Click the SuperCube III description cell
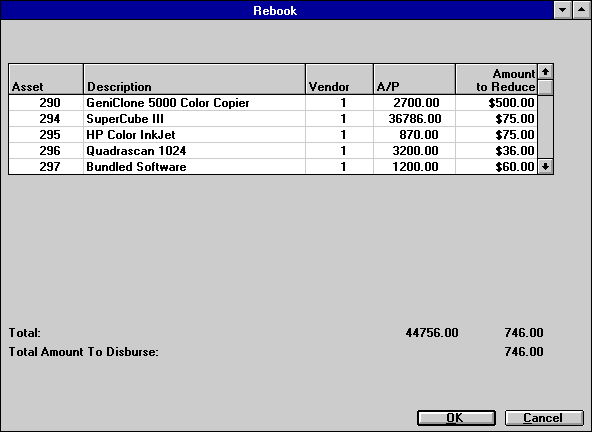This screenshot has width=592, height=432. click(x=194, y=119)
